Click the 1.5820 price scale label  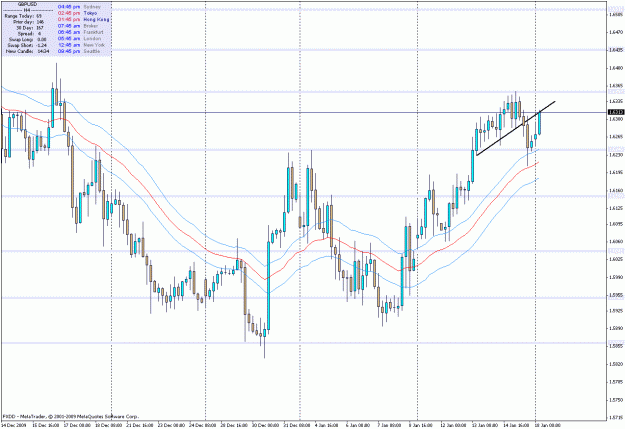tap(617, 364)
